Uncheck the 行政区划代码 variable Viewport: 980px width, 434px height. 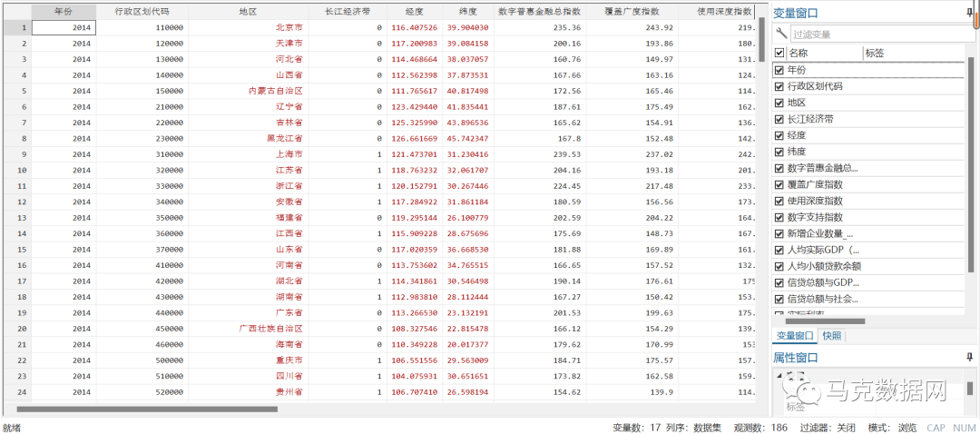click(779, 85)
